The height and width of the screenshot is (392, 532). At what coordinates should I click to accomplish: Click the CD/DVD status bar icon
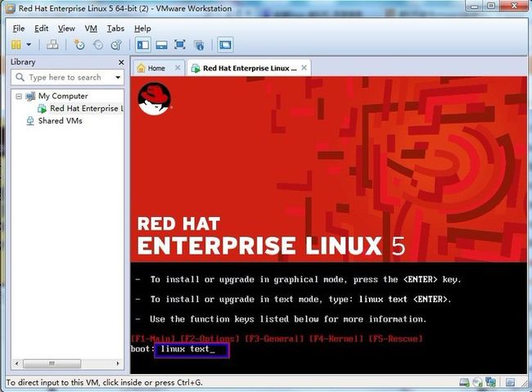click(x=477, y=382)
